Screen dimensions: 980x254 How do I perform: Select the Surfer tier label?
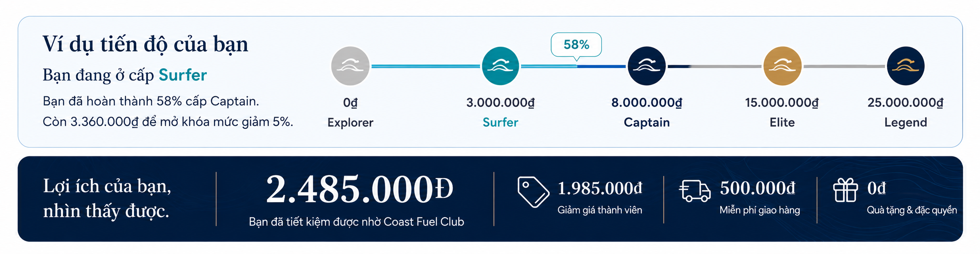point(500,122)
